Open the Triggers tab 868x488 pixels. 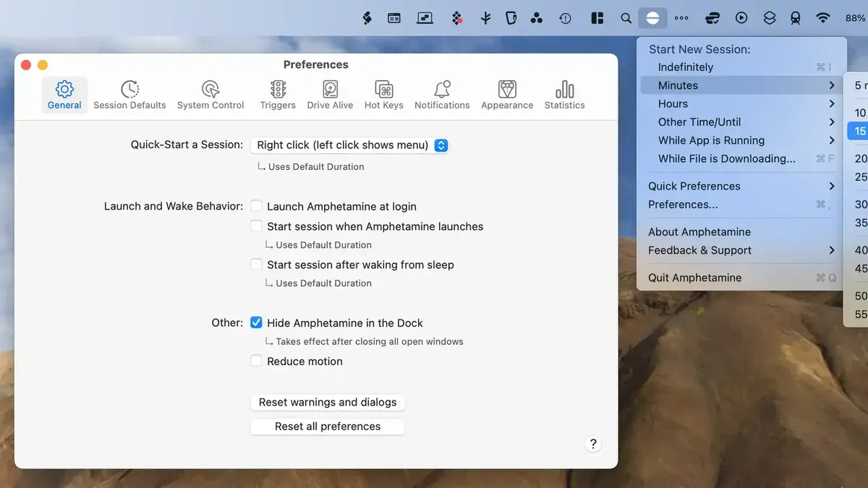[x=278, y=95]
